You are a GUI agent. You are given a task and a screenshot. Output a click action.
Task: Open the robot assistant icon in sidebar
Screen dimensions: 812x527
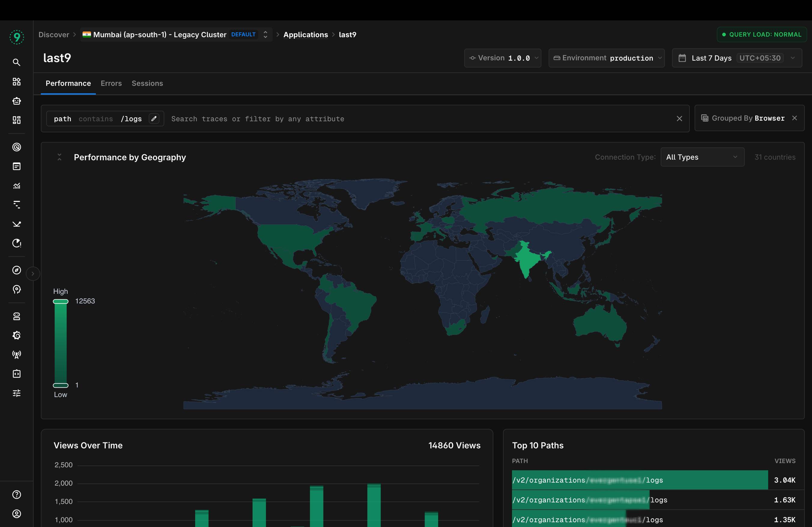[x=17, y=101]
